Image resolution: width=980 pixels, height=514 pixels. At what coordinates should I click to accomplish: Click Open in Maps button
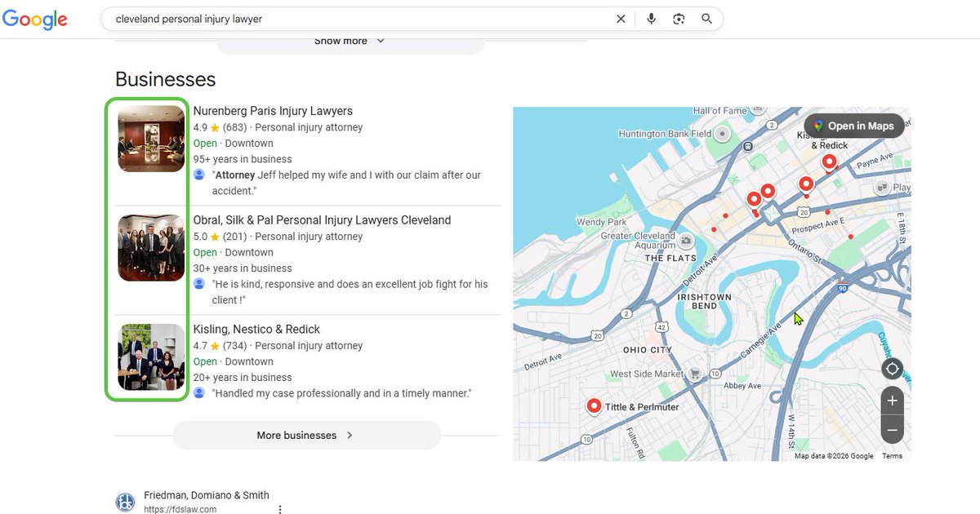853,126
